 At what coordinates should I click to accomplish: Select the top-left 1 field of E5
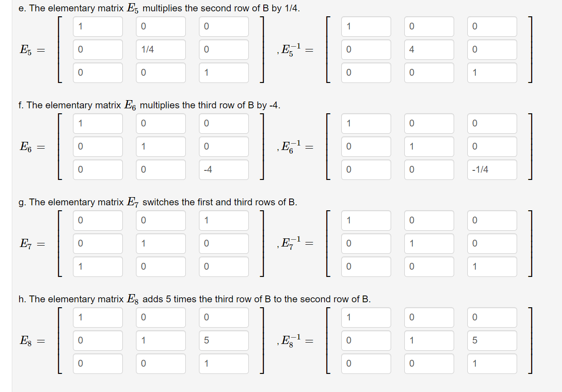pos(97,26)
